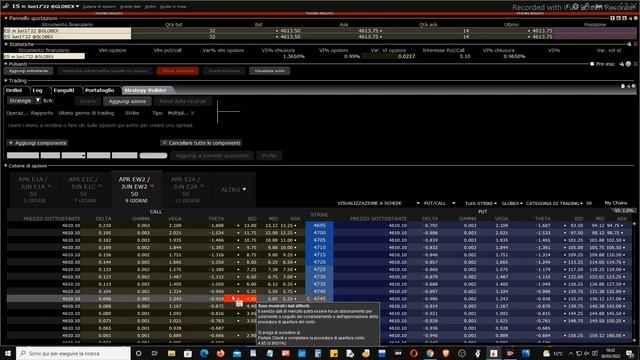Open the ES Jun17'22 @GLOBEX contract dropdown
Viewport: 640px width, 360px height.
click(46, 6)
